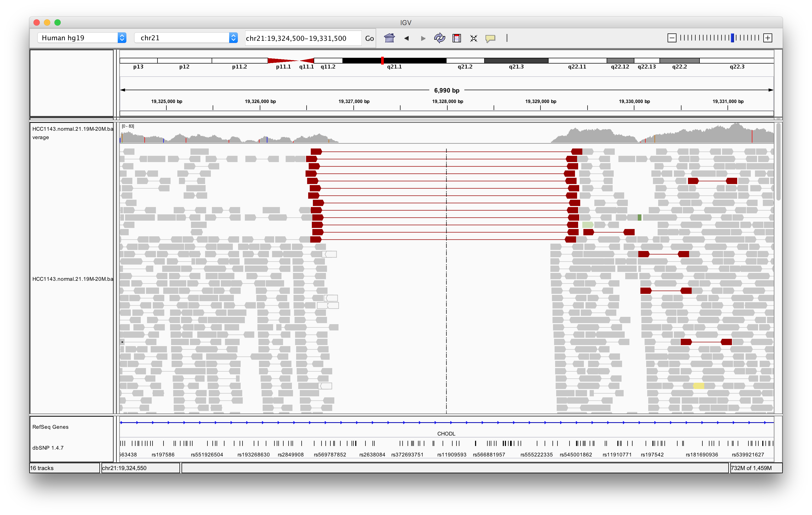Click the q21.3 band on ideogram
The image size is (812, 515).
(516, 61)
